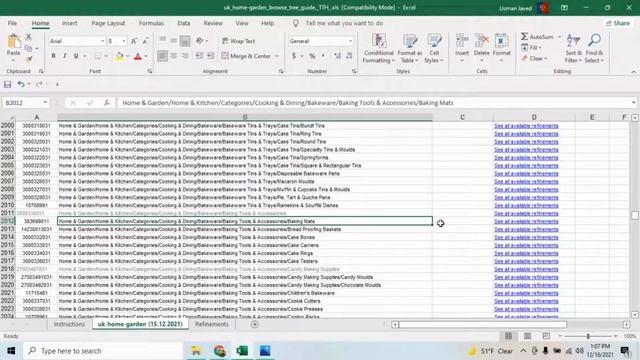The height and width of the screenshot is (360, 640).
Task: Toggle Wrap Text
Action: click(238, 41)
